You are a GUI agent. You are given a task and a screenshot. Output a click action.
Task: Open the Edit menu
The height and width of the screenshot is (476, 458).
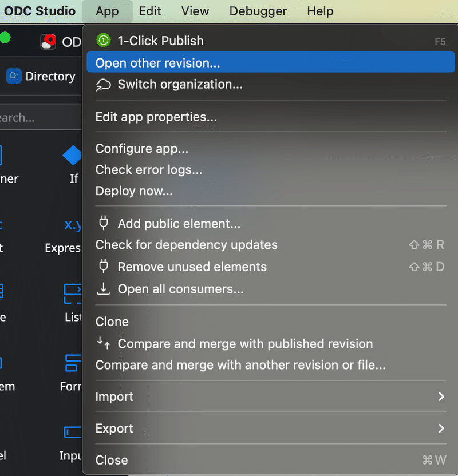pyautogui.click(x=150, y=11)
